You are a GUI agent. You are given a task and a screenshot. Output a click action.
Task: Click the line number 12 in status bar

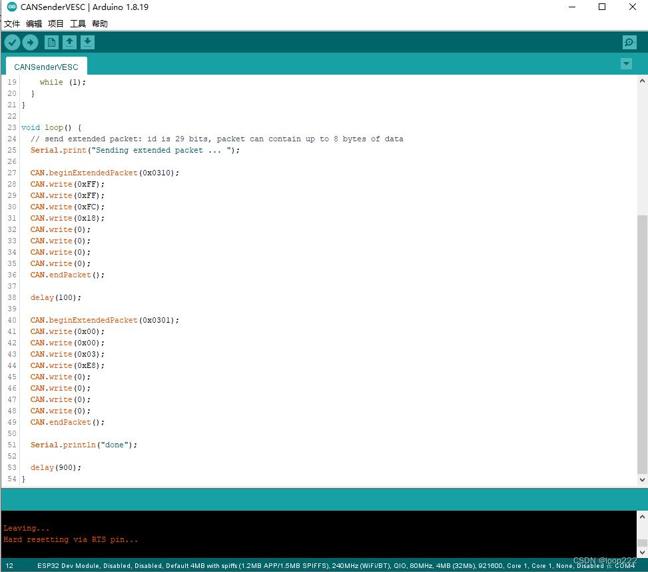[10, 566]
